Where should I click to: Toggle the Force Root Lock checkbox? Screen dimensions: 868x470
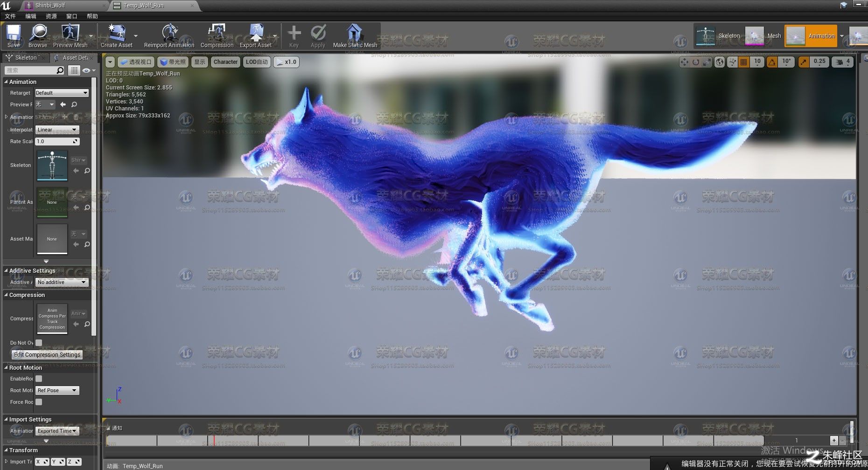click(x=39, y=402)
